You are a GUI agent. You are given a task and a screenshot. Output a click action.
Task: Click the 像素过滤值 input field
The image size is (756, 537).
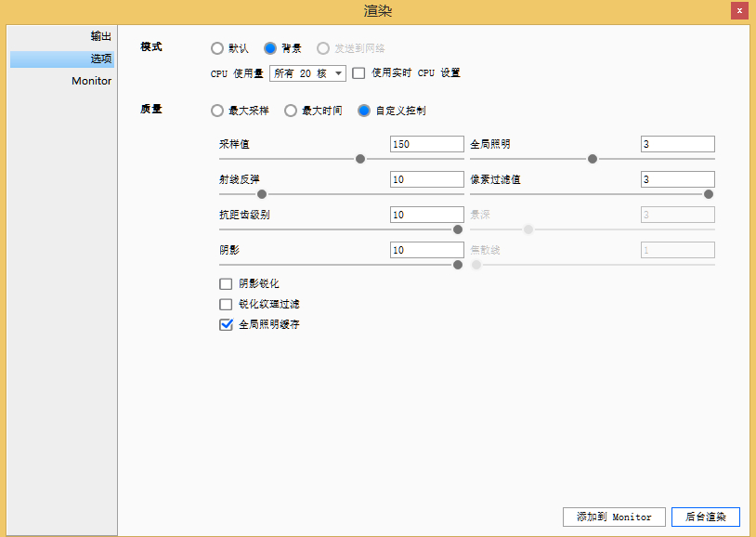click(x=677, y=179)
